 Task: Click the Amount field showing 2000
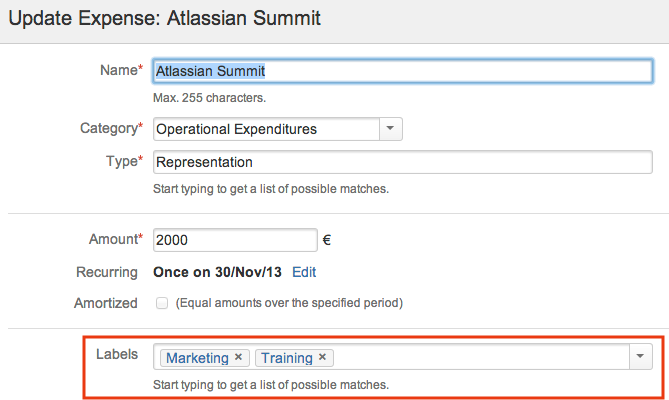point(234,240)
